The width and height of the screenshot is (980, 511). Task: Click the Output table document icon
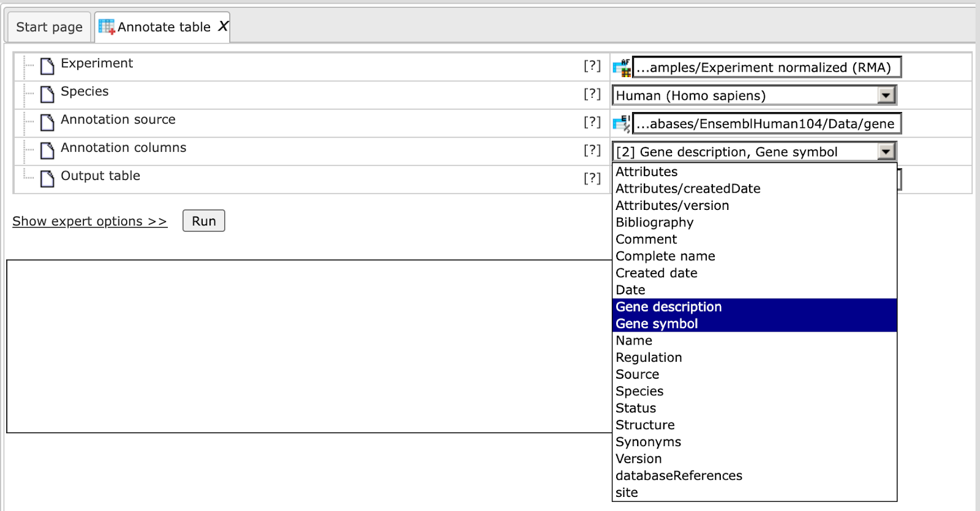[x=47, y=179]
